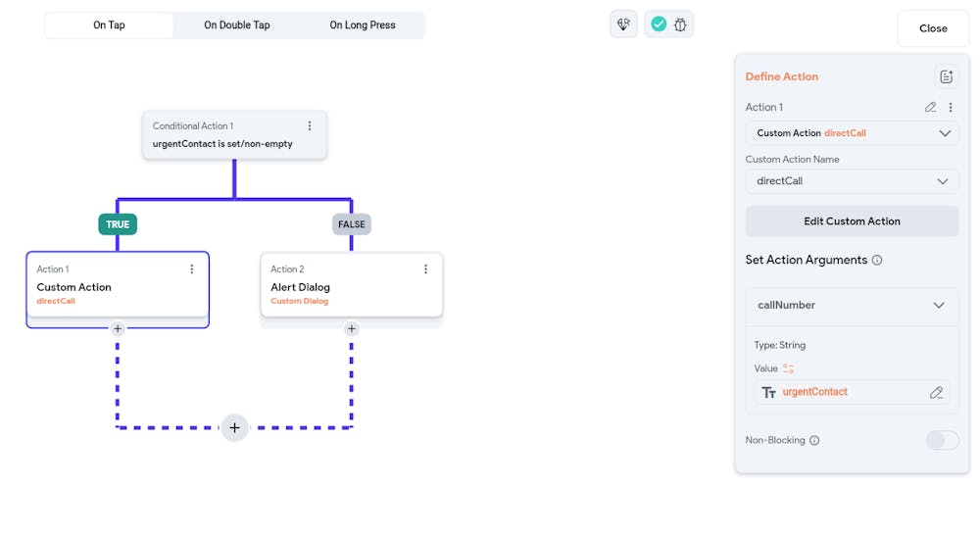Image resolution: width=980 pixels, height=537 pixels.
Task: Edit the urgentContact value with pencil icon
Action: 936,392
